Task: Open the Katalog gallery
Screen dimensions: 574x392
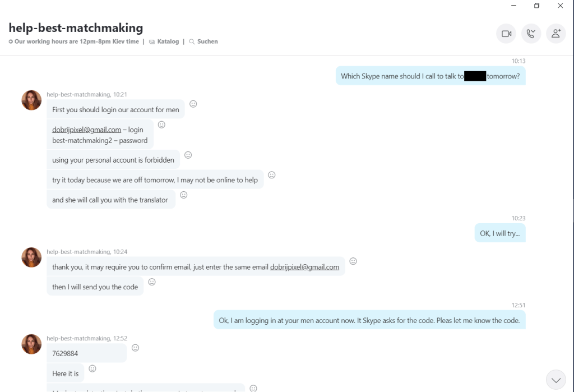Action: click(164, 41)
